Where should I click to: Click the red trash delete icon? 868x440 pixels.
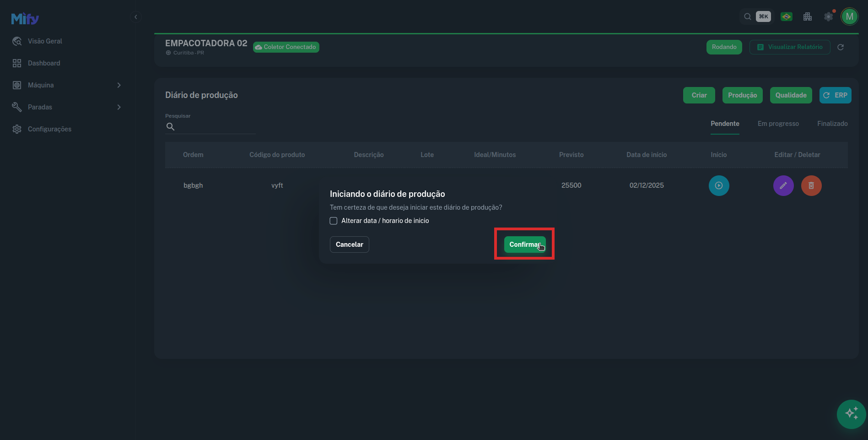pos(811,185)
